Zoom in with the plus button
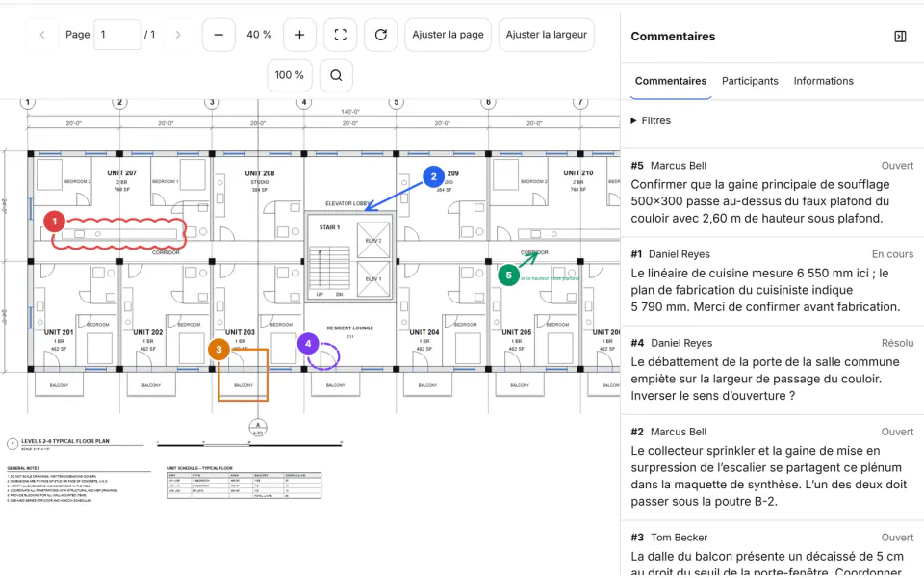Viewport: 924px width, 578px height. (x=299, y=35)
